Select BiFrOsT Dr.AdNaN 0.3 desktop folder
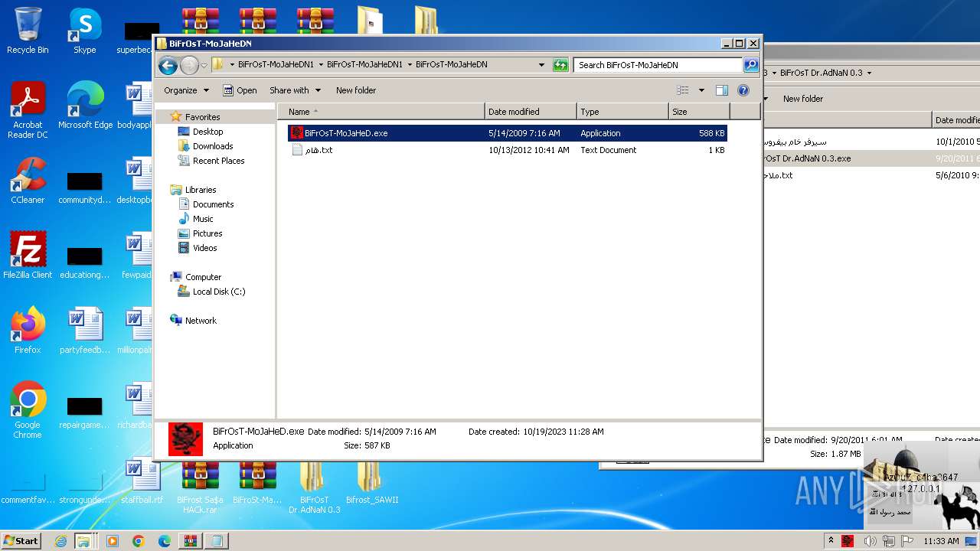Image resolution: width=980 pixels, height=551 pixels. 314,486
